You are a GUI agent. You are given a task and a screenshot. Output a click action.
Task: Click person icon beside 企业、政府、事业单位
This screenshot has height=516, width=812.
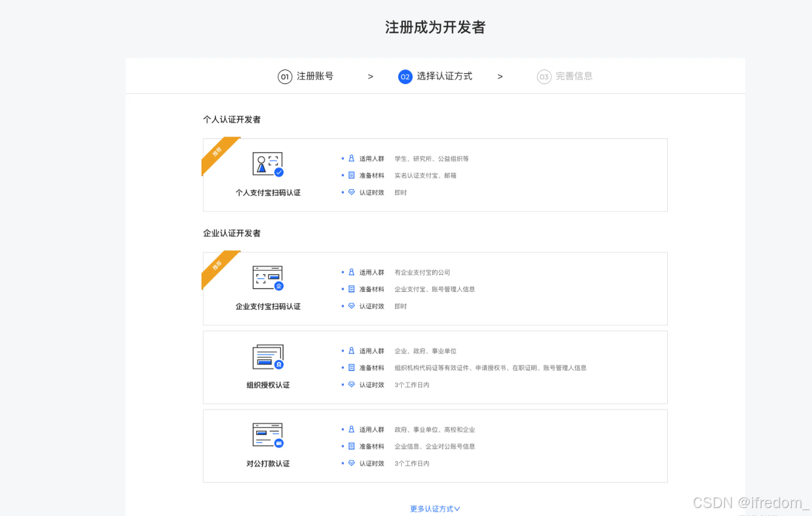pos(351,351)
